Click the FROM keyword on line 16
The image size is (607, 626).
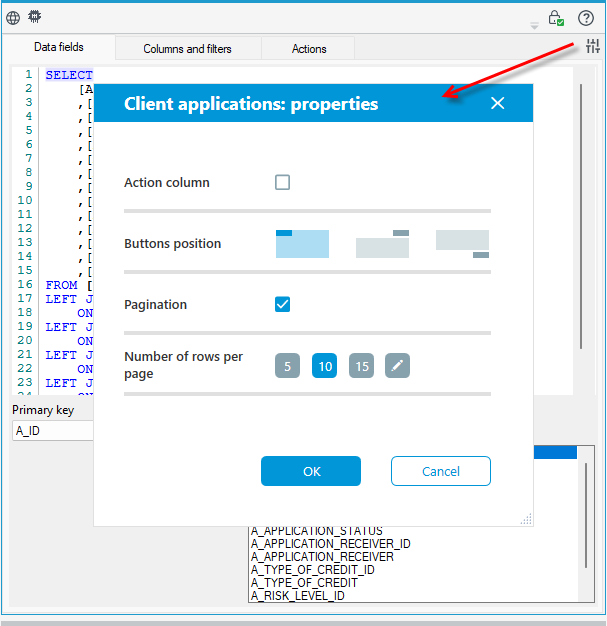61,285
